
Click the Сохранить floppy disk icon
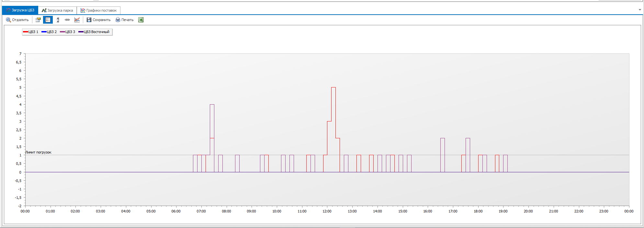point(89,20)
